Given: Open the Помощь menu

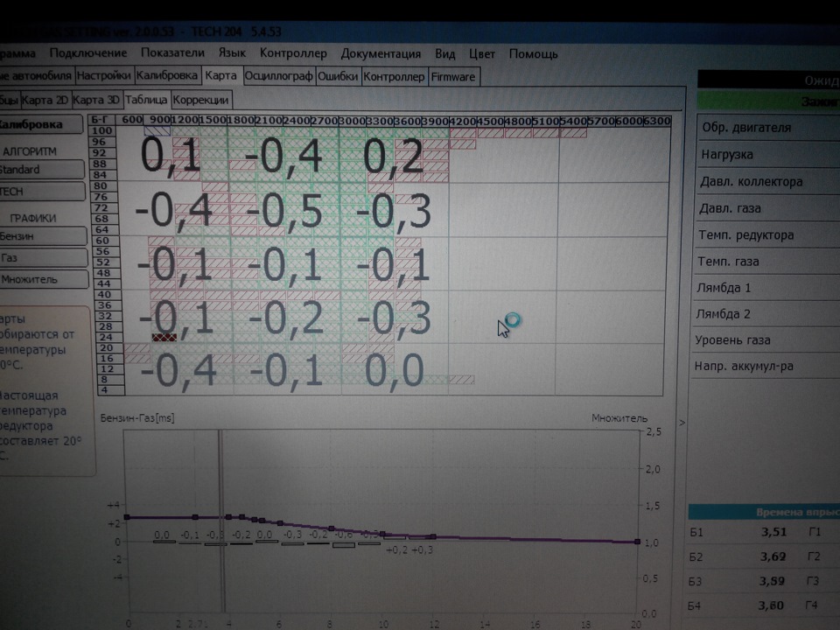Looking at the screenshot, I should tap(533, 54).
